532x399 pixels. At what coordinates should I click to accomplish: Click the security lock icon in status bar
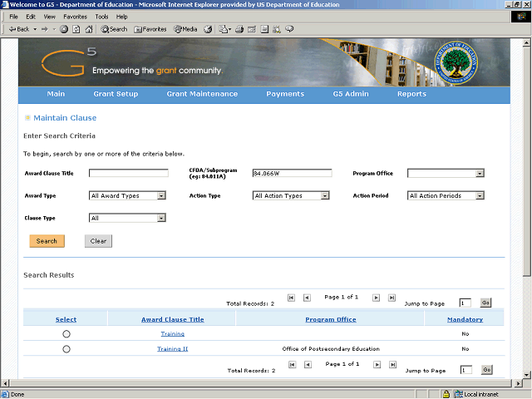click(446, 394)
